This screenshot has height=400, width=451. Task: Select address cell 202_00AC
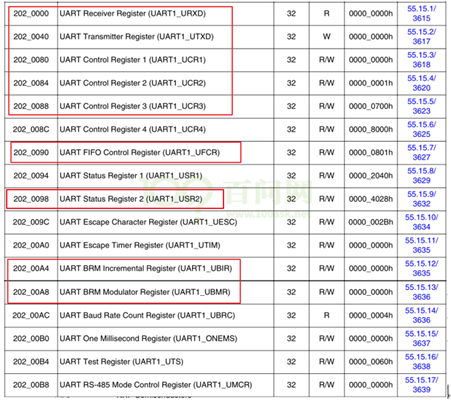coord(31,315)
